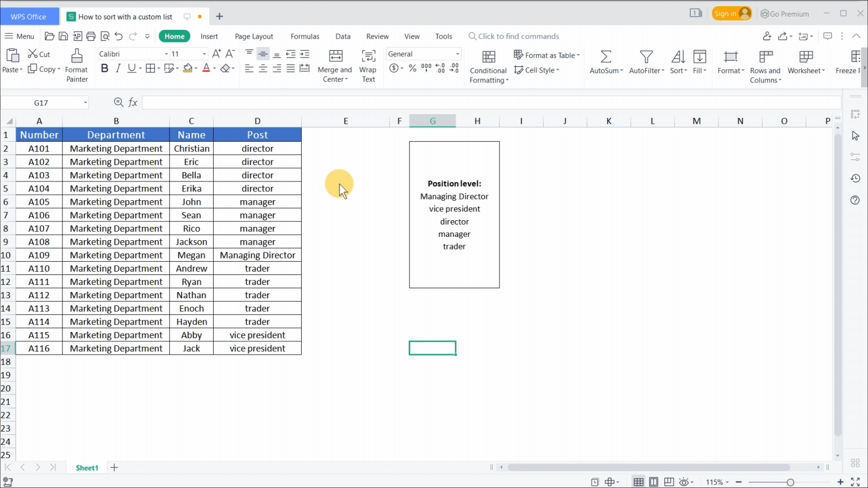
Task: Click the Undo arrow
Action: [118, 36]
